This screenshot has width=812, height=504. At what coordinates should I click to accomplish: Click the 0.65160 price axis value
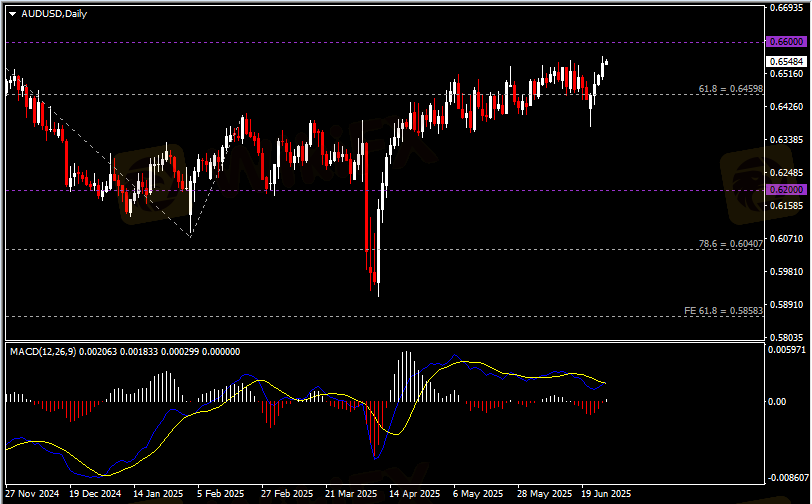point(786,74)
